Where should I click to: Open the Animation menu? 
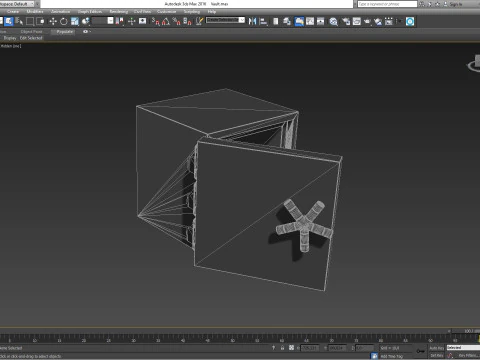pos(60,11)
